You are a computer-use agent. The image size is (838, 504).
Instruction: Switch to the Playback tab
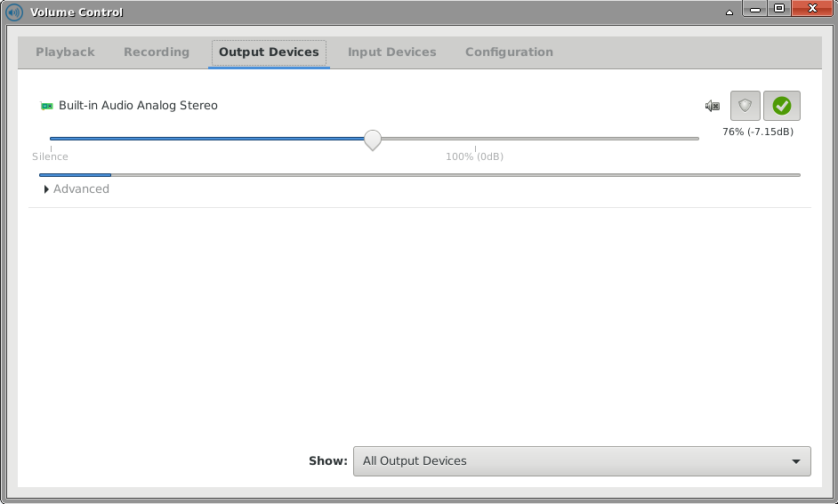(65, 52)
